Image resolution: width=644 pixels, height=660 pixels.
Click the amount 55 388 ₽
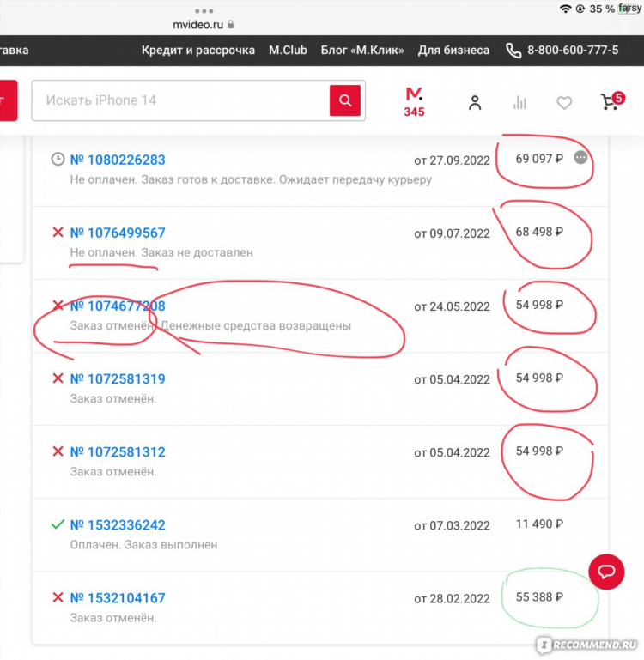539,596
